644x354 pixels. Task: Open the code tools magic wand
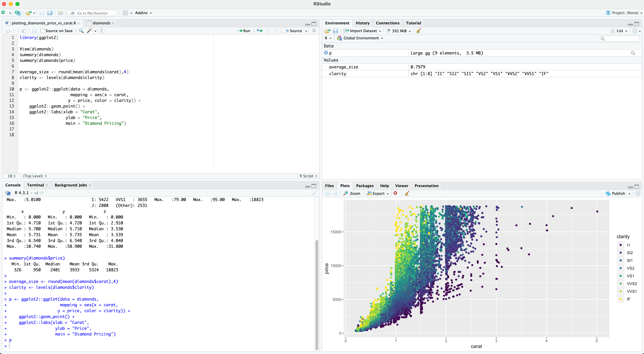pyautogui.click(x=90, y=31)
